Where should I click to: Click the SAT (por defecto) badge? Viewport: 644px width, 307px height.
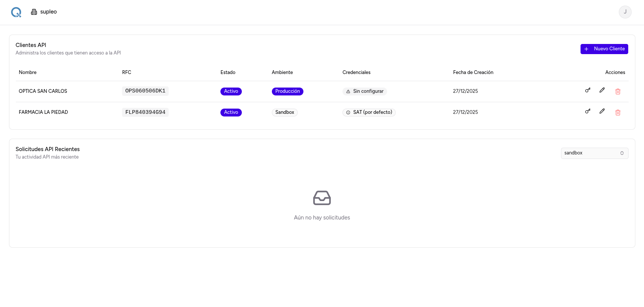(x=369, y=112)
